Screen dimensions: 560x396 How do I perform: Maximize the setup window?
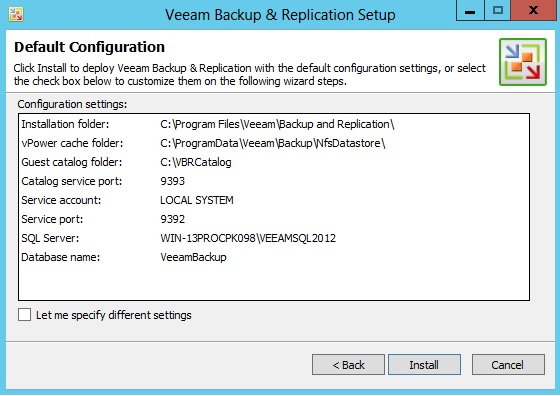click(498, 11)
